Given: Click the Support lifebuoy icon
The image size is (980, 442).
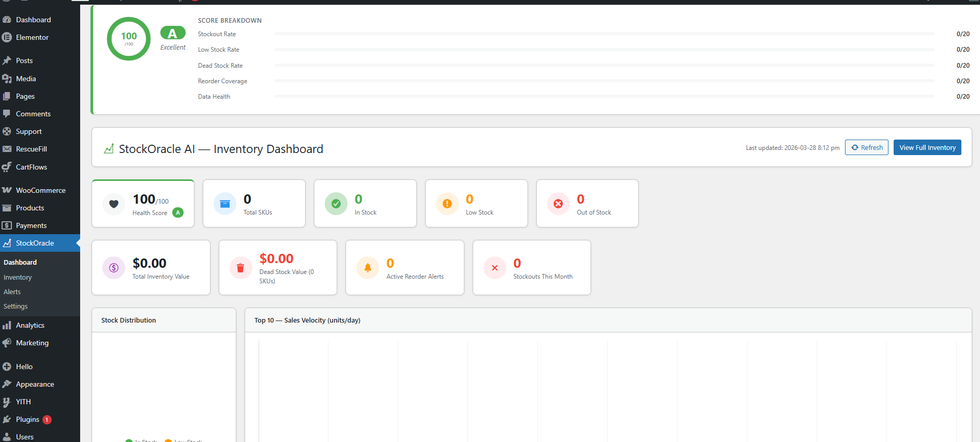Looking at the screenshot, I should [7, 131].
